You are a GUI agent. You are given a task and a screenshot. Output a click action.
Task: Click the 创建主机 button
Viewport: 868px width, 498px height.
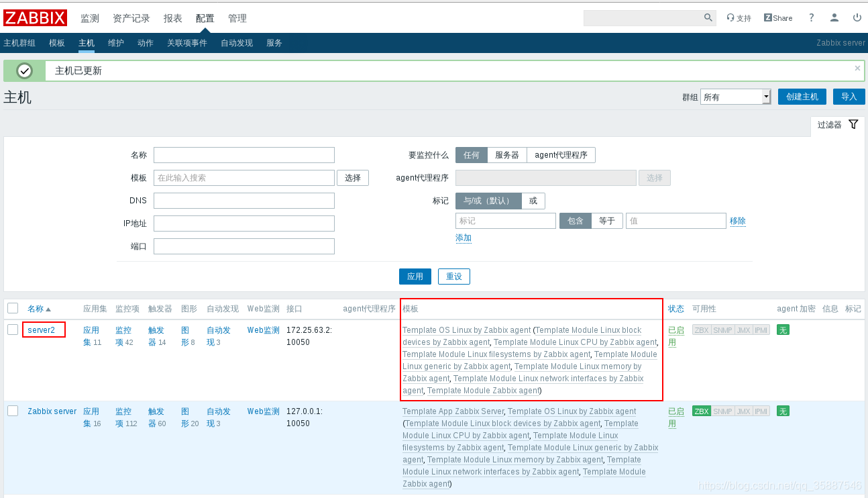click(802, 97)
